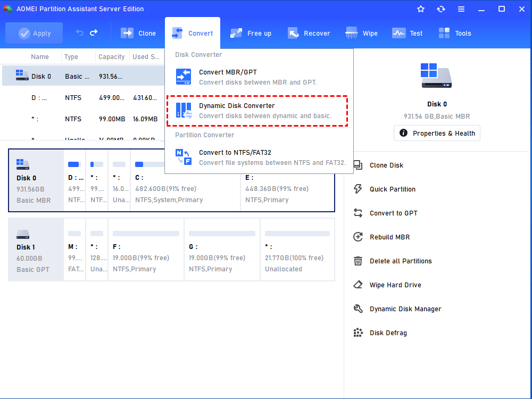This screenshot has width=532, height=399.
Task: Open the Tools menu
Action: click(x=455, y=33)
